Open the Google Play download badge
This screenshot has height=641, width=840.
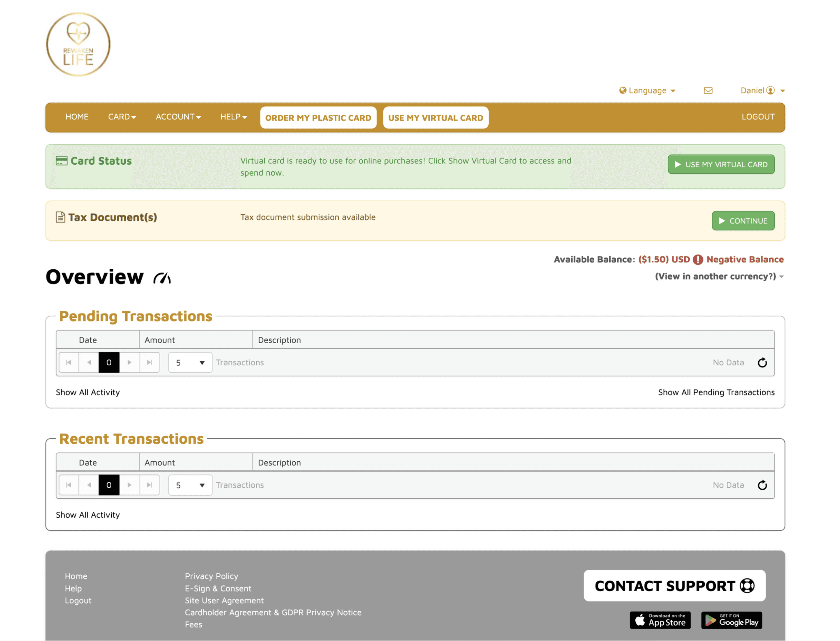click(731, 620)
